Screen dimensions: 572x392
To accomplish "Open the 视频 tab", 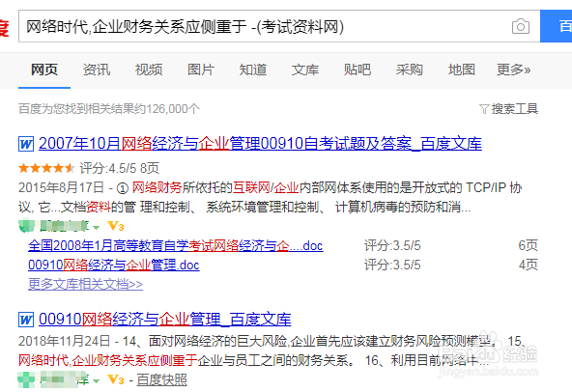I will point(149,70).
